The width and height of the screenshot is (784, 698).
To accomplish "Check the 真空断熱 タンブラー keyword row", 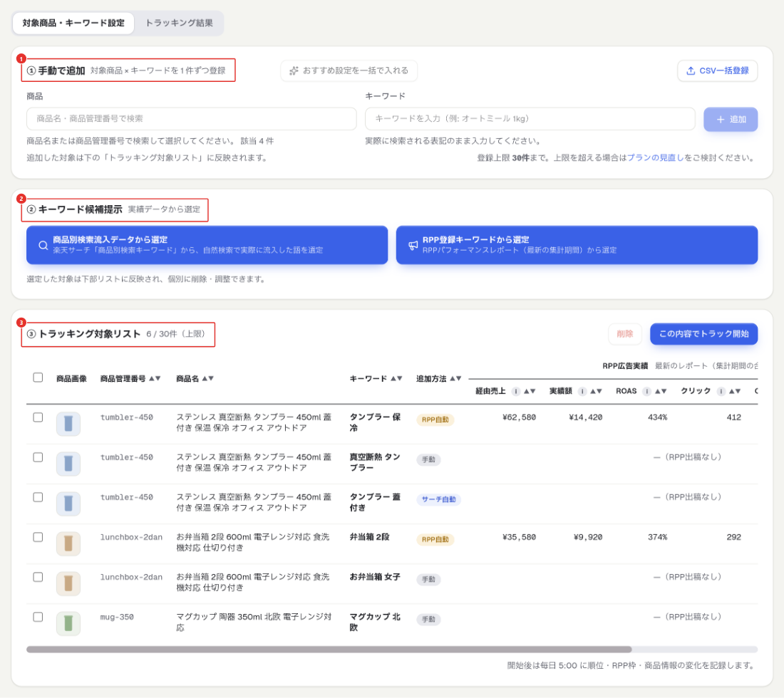I will pos(38,457).
